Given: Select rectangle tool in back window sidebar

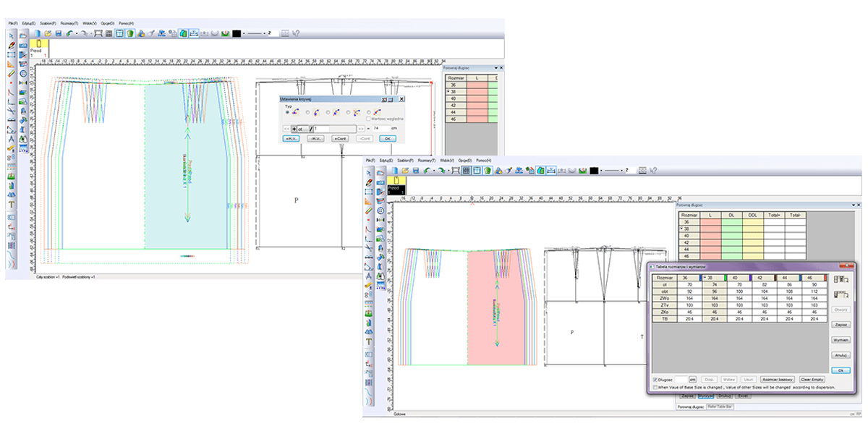Looking at the screenshot, I should [11, 54].
